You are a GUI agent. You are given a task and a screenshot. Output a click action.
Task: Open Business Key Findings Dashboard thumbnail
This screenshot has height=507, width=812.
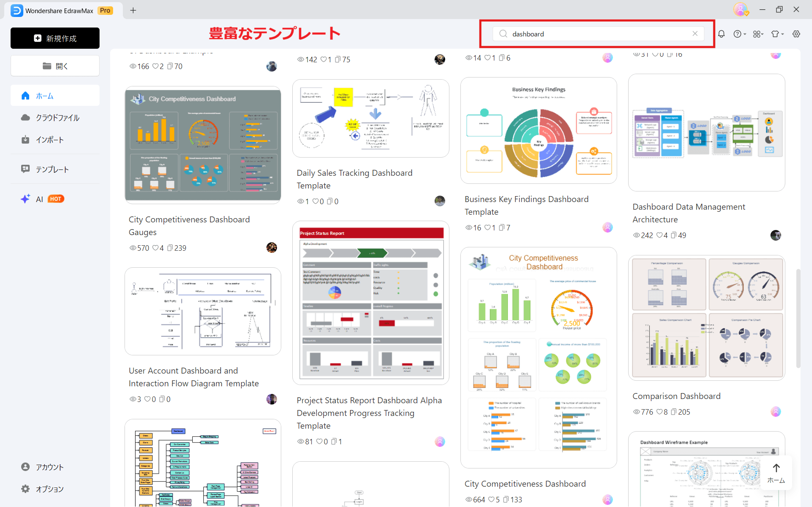point(539,130)
